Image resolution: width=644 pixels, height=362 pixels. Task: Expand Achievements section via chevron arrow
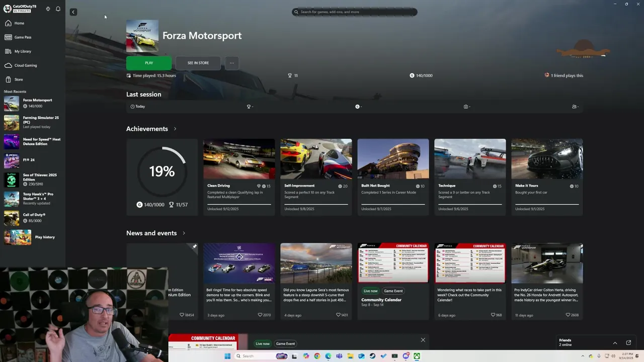pyautogui.click(x=175, y=129)
